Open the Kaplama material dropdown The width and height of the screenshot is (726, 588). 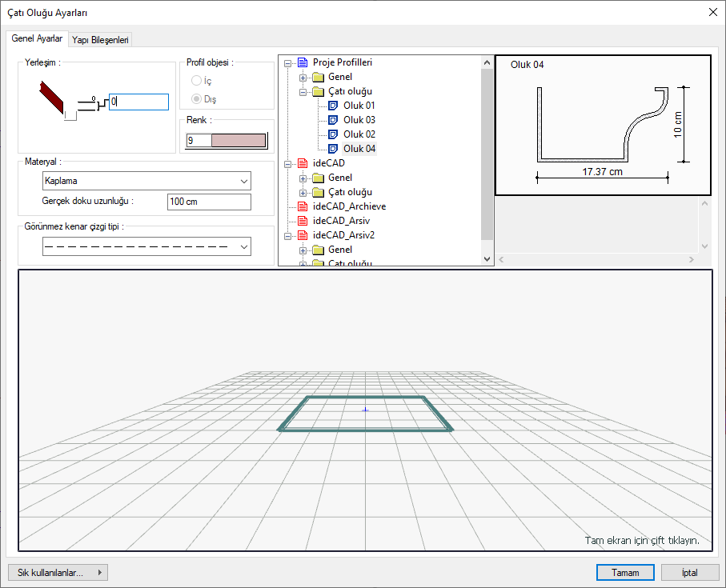[146, 181]
